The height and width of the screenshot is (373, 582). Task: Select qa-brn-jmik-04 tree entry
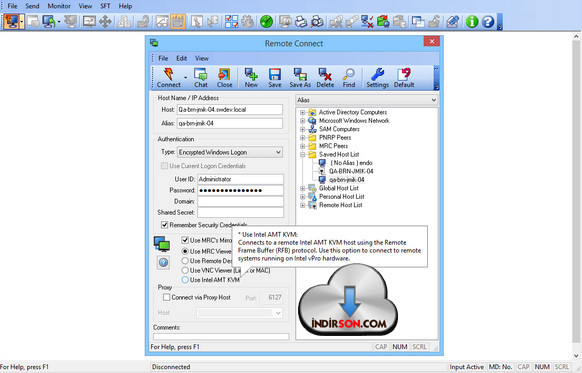click(347, 180)
